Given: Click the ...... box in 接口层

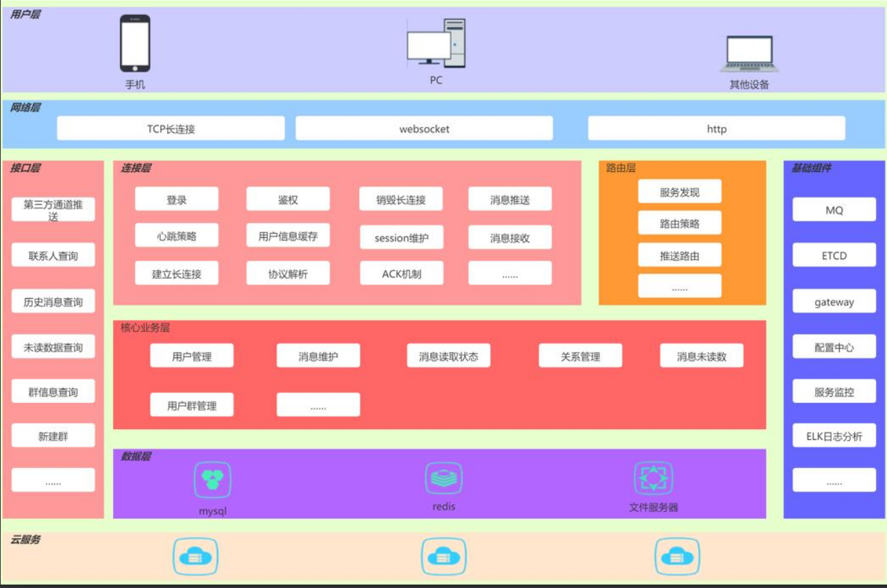Looking at the screenshot, I should pyautogui.click(x=53, y=480).
